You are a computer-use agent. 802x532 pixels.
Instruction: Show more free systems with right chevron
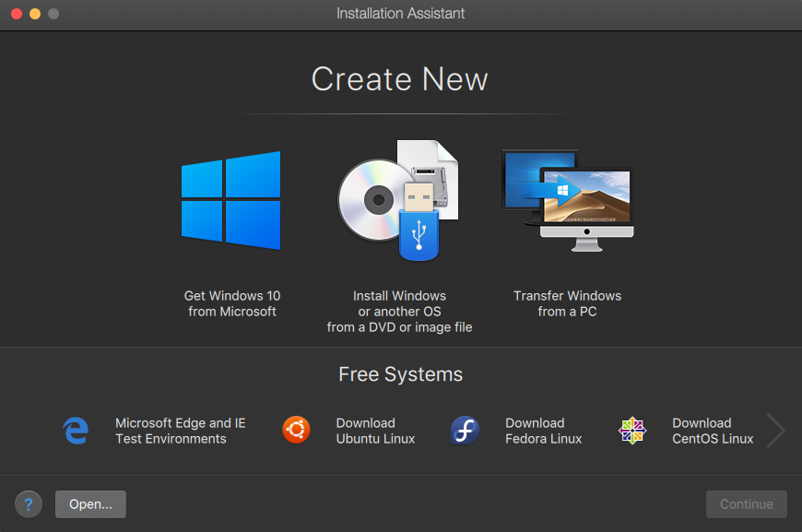click(775, 431)
